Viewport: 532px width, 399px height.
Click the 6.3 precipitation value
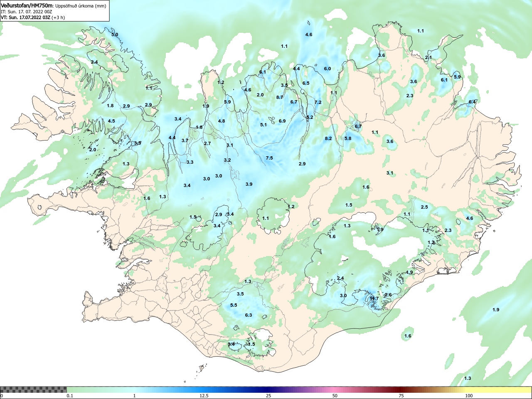(249, 315)
